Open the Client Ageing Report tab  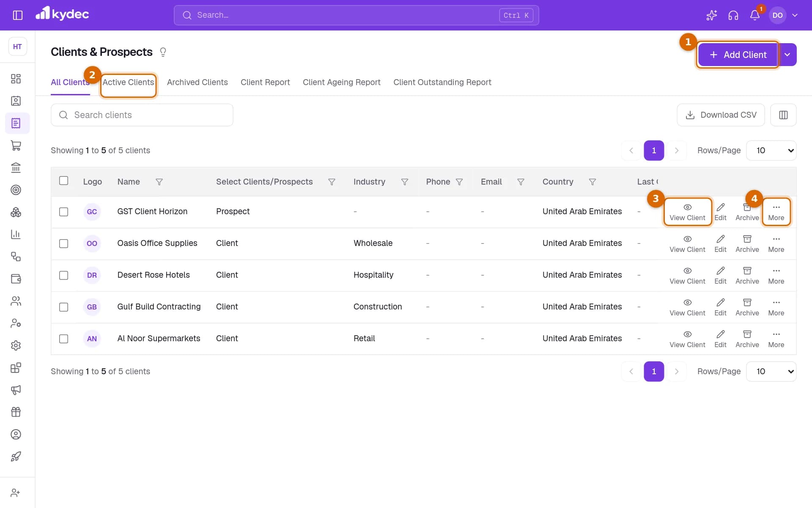click(342, 82)
